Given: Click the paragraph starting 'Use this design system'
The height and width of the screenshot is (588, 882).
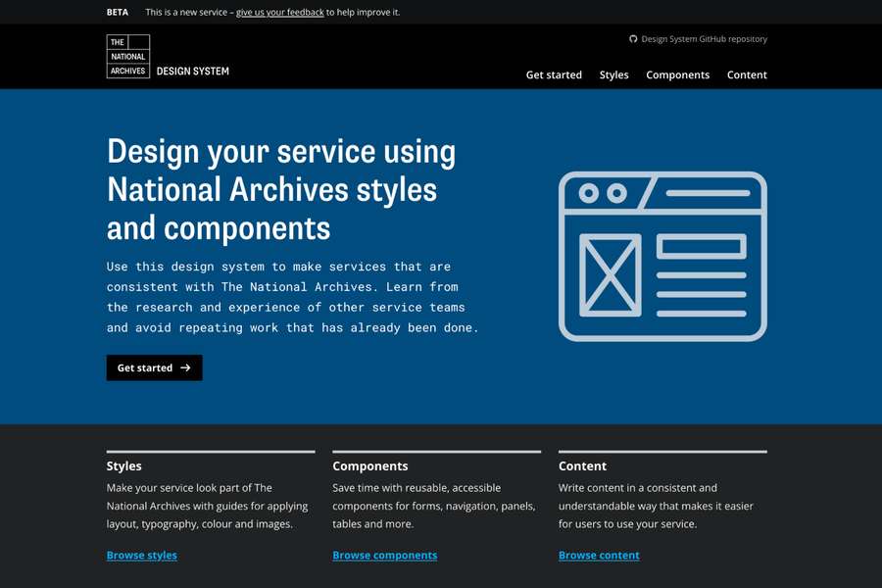Looking at the screenshot, I should pos(292,297).
